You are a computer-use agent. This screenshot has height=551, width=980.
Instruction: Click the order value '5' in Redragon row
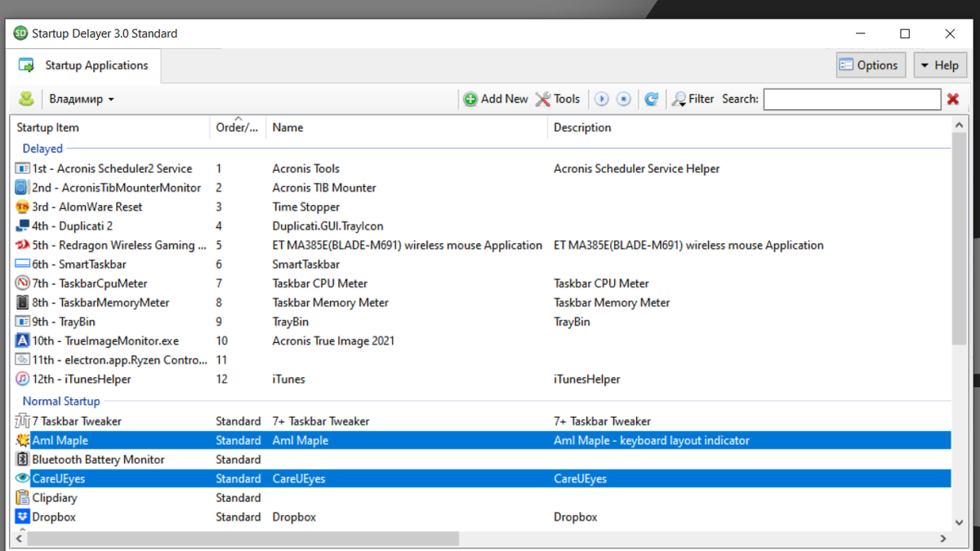tap(219, 246)
